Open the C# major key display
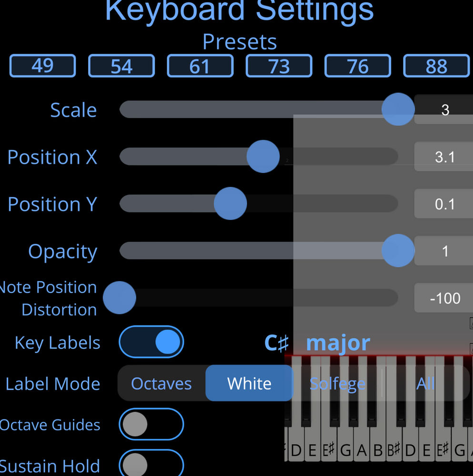Screen dimensions: 473x476 point(317,342)
